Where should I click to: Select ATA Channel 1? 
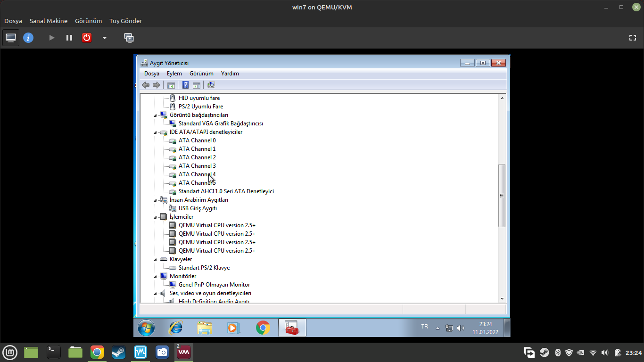point(197,149)
